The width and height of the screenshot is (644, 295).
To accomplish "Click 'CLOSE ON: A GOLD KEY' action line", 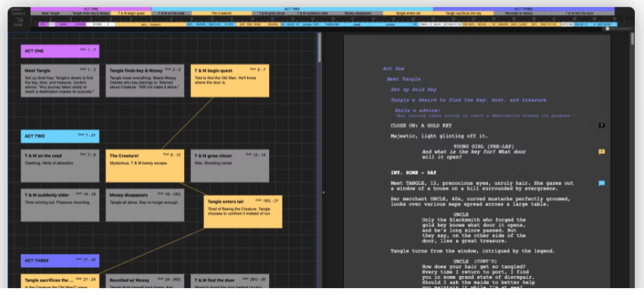I will (421, 126).
